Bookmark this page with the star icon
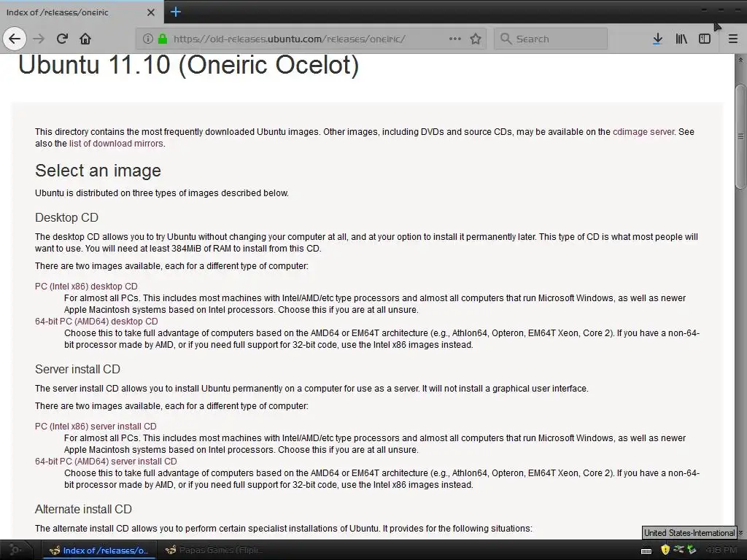Screen dimensions: 747x560 click(x=476, y=39)
